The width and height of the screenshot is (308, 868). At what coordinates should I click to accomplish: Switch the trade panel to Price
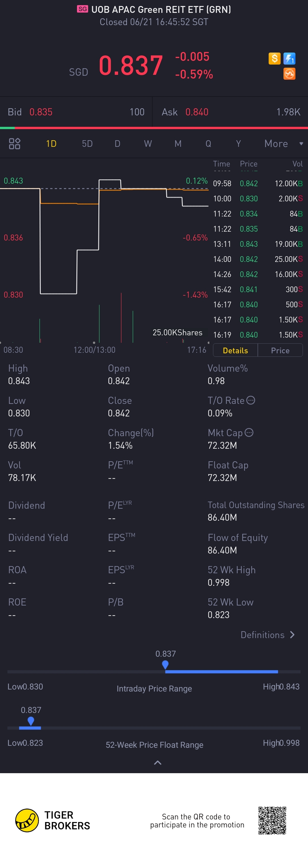pyautogui.click(x=280, y=350)
